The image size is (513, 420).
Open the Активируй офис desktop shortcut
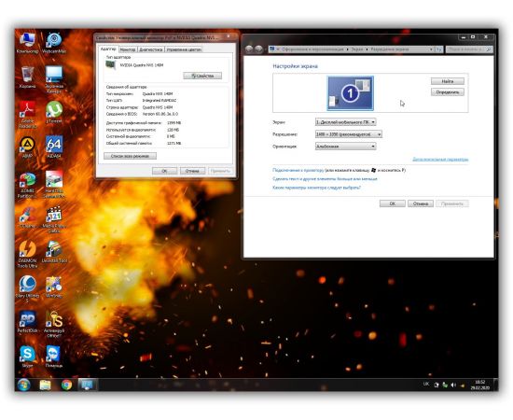54,325
